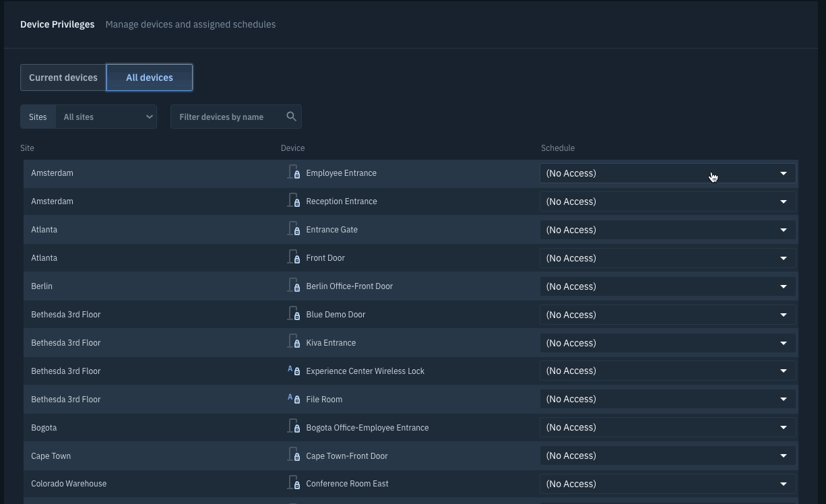Viewport: 826px width, 504px height.
Task: Click the Conference Room East device name
Action: click(347, 484)
